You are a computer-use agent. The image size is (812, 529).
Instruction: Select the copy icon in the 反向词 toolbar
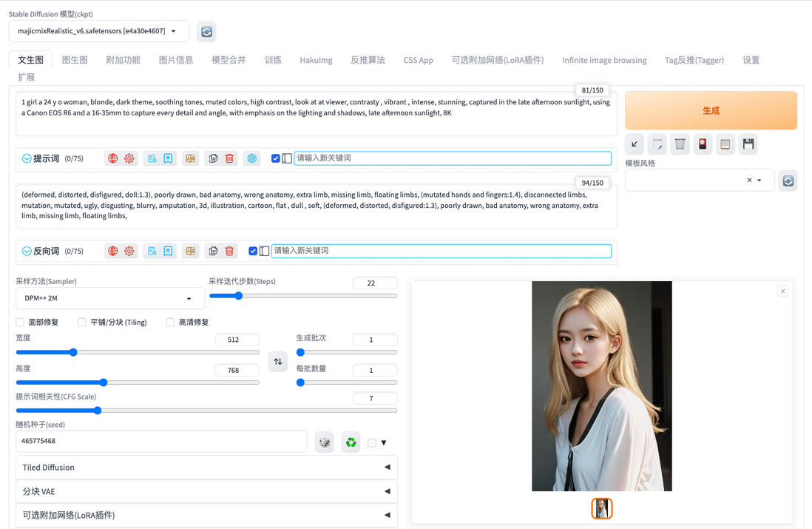click(x=213, y=251)
